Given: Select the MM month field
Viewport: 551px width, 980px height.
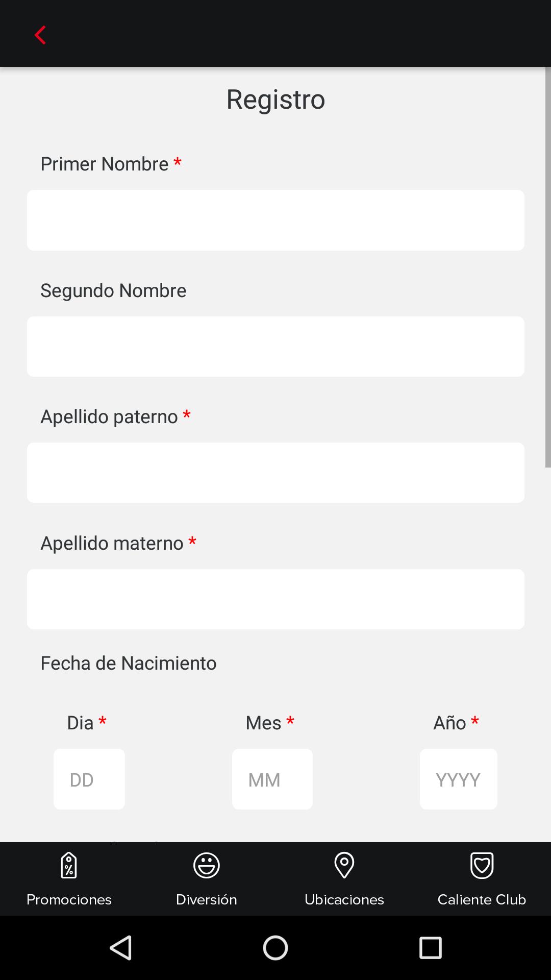Looking at the screenshot, I should [272, 779].
